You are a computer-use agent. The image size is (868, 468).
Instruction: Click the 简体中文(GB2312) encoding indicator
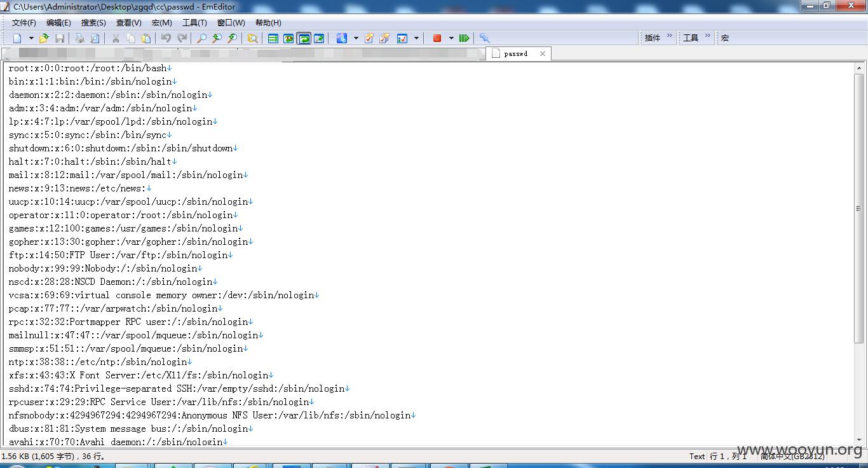point(792,457)
